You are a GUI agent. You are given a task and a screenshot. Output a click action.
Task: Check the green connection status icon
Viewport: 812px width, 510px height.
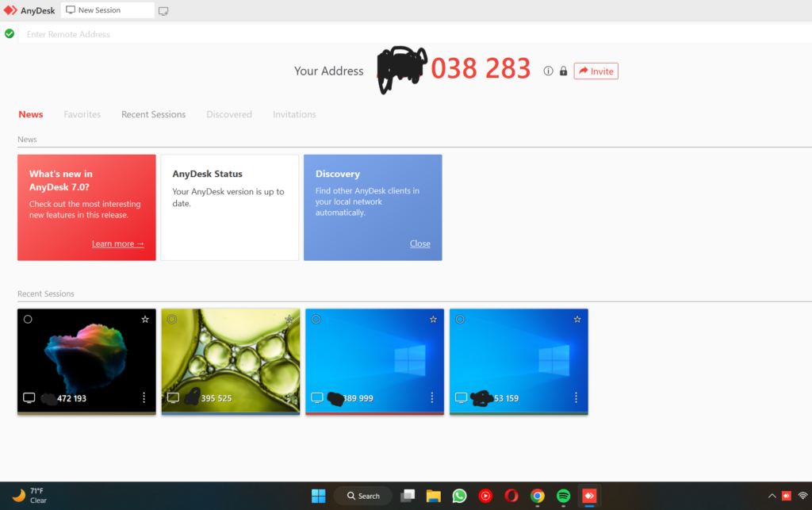coord(10,33)
